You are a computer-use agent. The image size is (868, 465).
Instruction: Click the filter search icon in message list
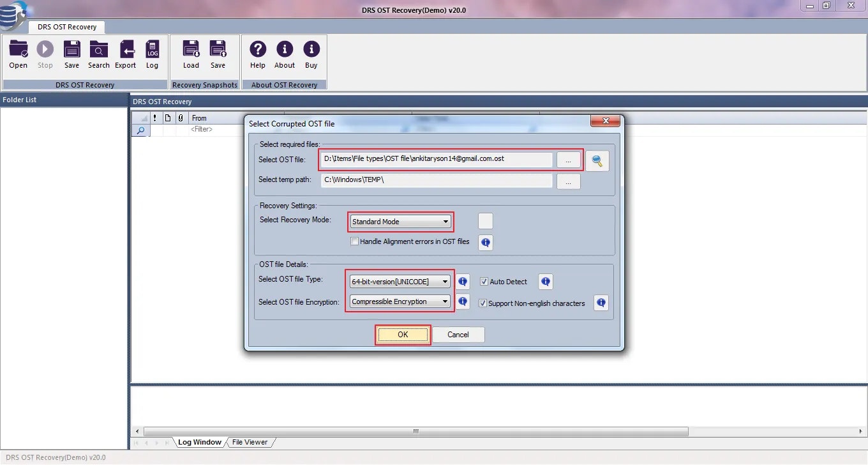point(140,130)
